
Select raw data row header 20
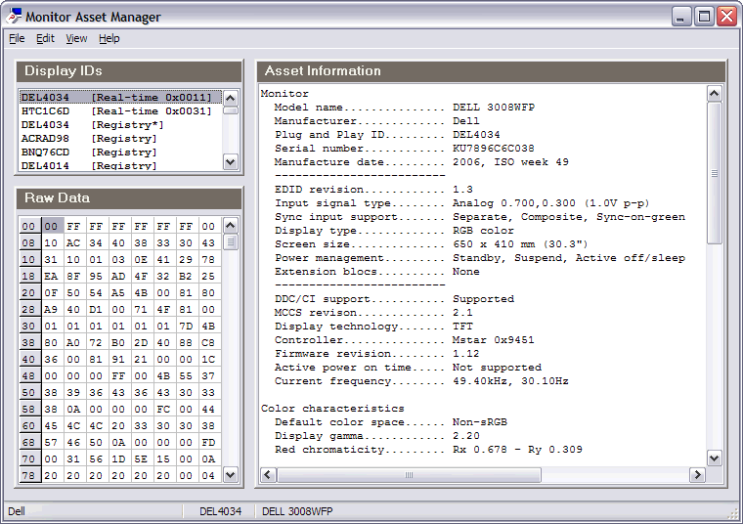coord(29,293)
